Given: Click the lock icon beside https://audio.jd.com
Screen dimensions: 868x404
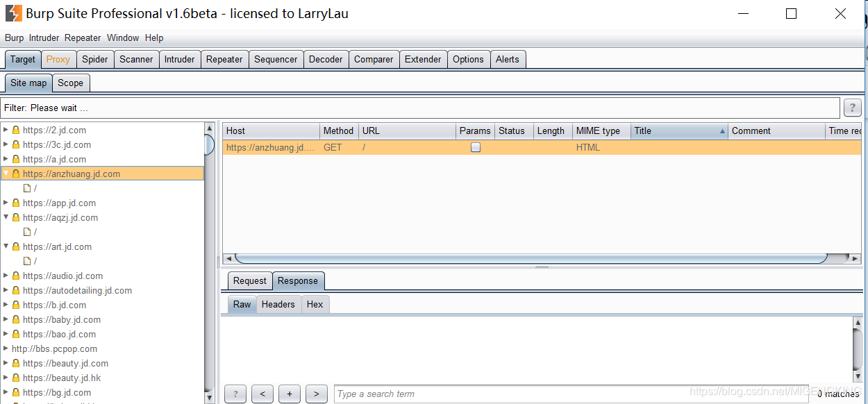Looking at the screenshot, I should tap(16, 276).
